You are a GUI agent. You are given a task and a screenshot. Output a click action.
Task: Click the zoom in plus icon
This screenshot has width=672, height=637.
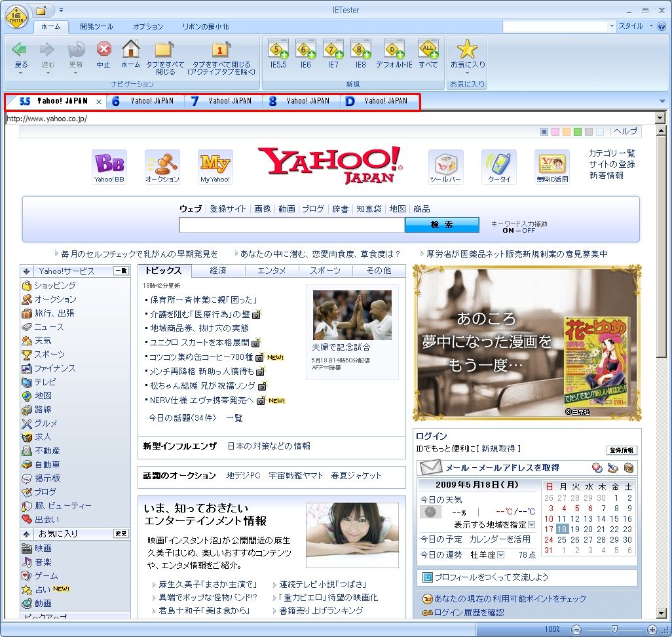(x=652, y=629)
